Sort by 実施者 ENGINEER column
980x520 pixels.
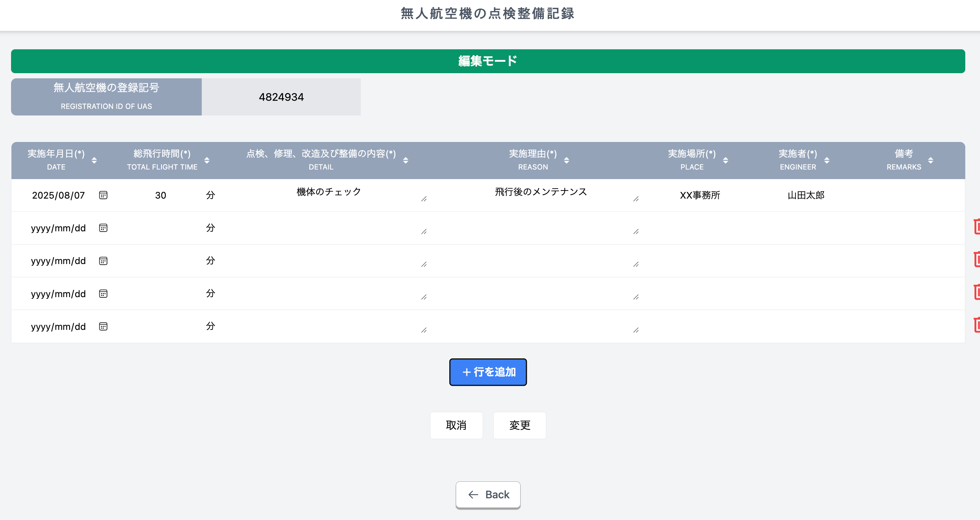[x=826, y=160]
